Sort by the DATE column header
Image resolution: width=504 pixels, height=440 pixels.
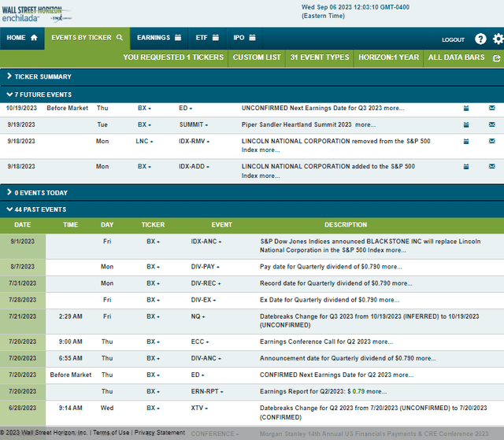[x=23, y=225]
